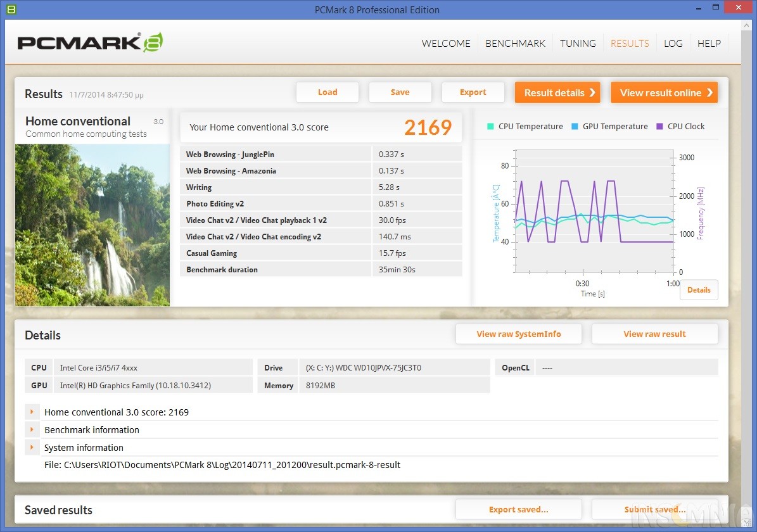Select Video Chat playback 1 v2 row
This screenshot has height=532, width=757.
(321, 220)
